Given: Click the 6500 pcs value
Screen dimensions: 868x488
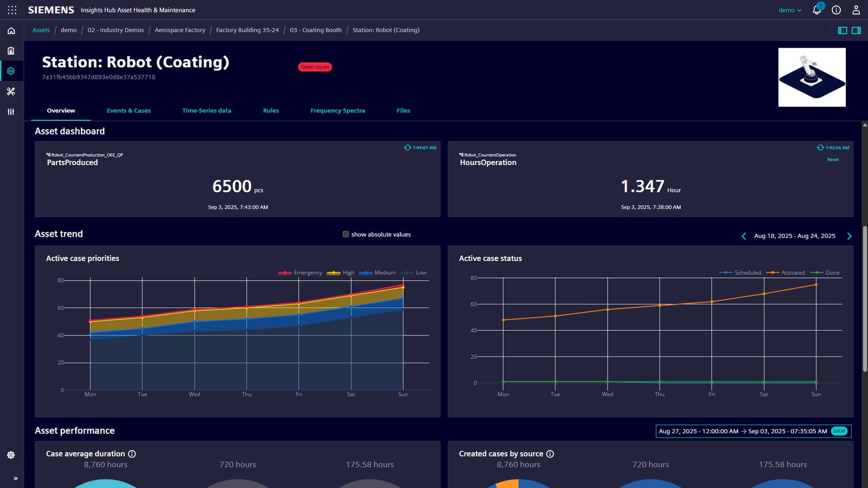Looking at the screenshot, I should click(238, 187).
